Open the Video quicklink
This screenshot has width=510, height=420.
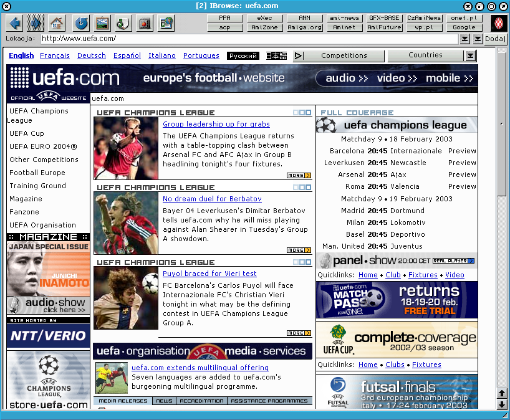click(x=455, y=275)
